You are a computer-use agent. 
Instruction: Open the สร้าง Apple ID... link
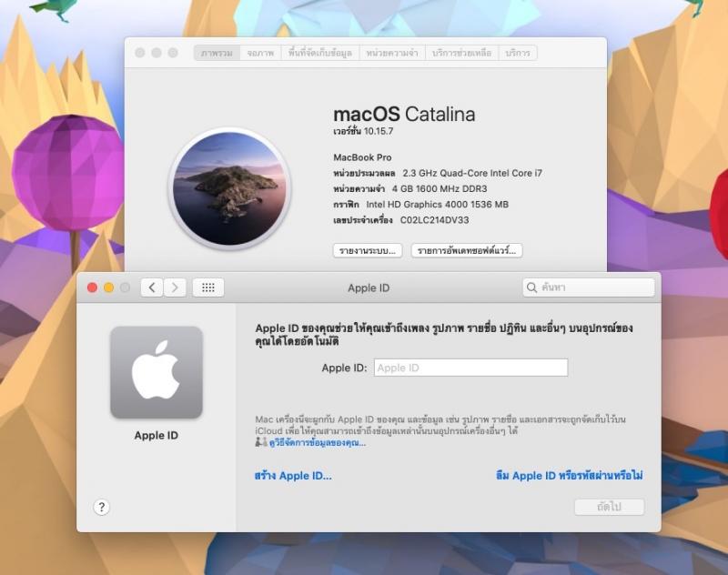293,476
